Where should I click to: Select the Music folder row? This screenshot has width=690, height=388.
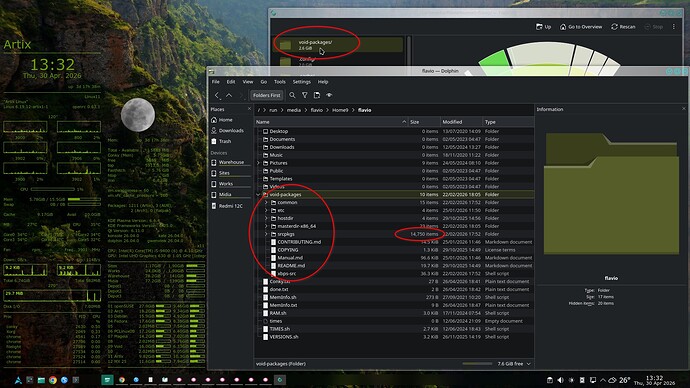(x=394, y=155)
